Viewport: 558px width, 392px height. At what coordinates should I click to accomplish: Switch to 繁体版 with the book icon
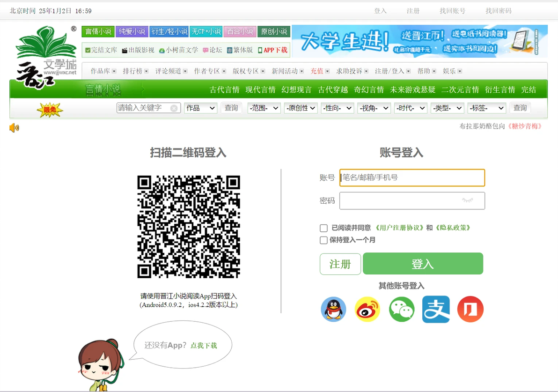[240, 50]
